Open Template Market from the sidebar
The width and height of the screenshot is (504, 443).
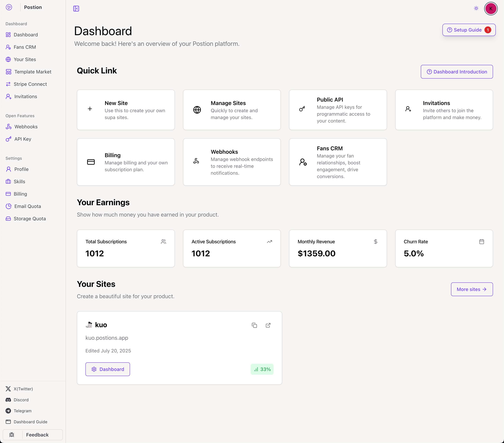click(x=33, y=72)
